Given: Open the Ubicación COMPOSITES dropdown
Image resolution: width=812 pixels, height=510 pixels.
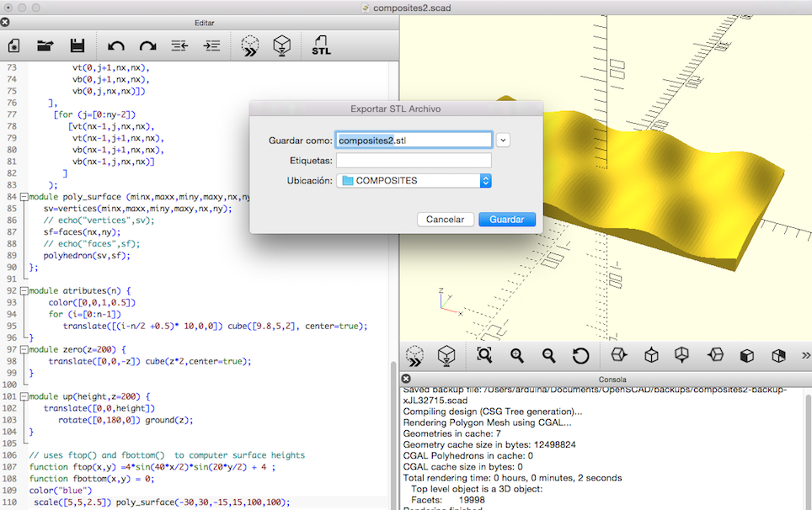Looking at the screenshot, I should 414,180.
